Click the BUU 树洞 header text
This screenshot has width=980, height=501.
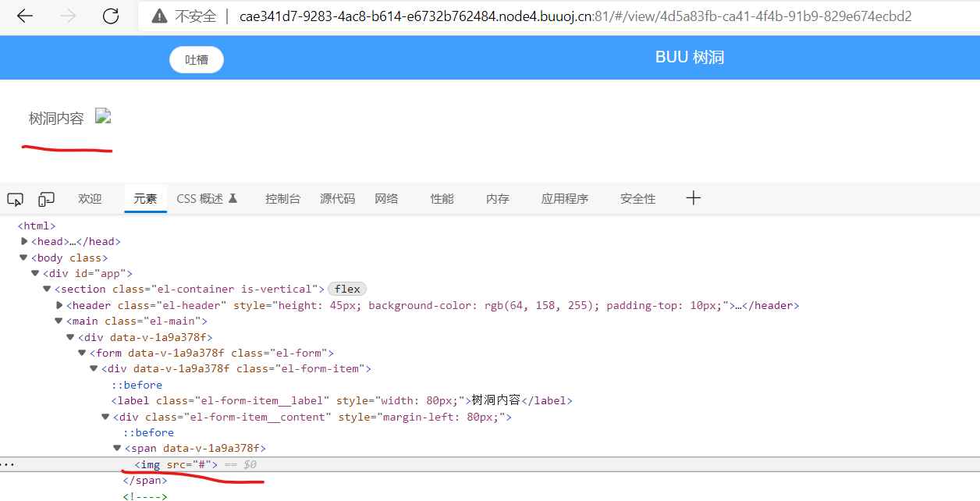point(689,57)
